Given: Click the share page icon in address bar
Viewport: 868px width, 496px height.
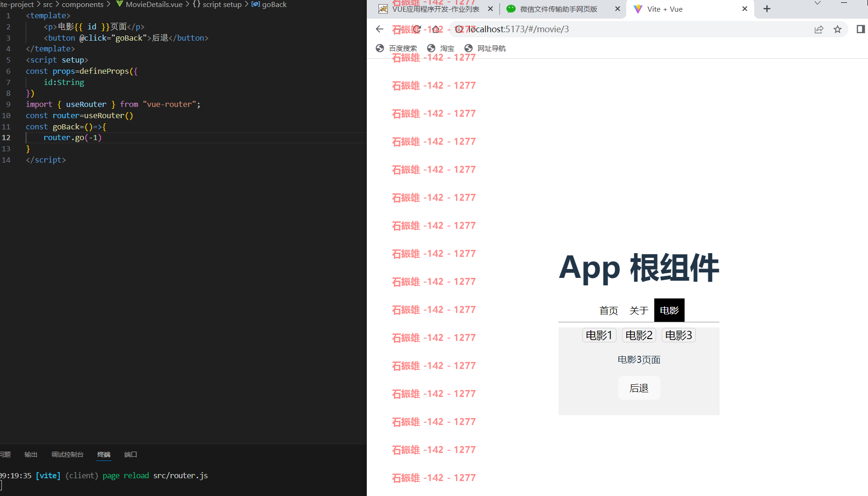Looking at the screenshot, I should [x=819, y=29].
